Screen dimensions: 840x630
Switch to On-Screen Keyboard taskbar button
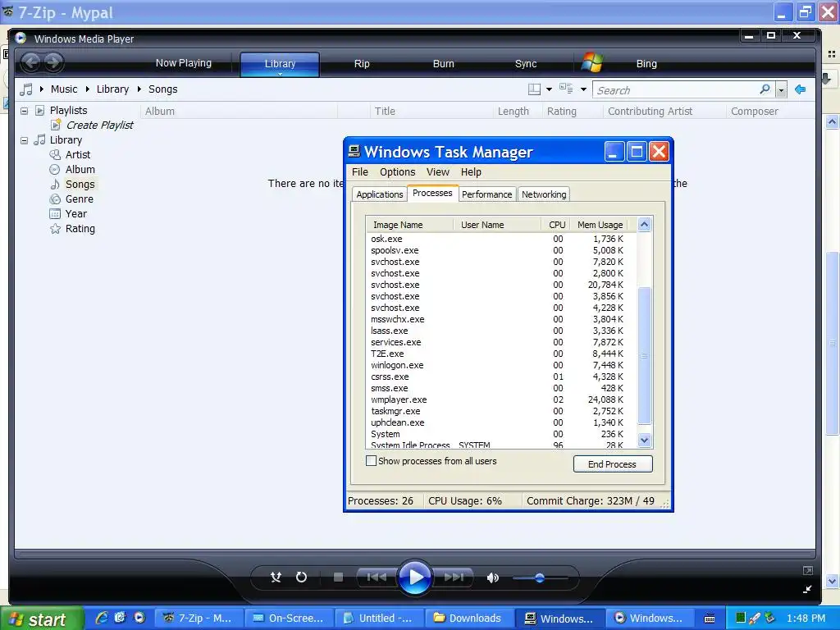coord(289,619)
